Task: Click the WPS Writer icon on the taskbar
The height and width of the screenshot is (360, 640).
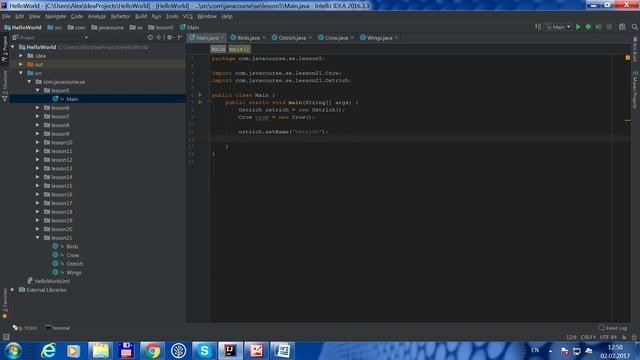Action: pyautogui.click(x=282, y=351)
